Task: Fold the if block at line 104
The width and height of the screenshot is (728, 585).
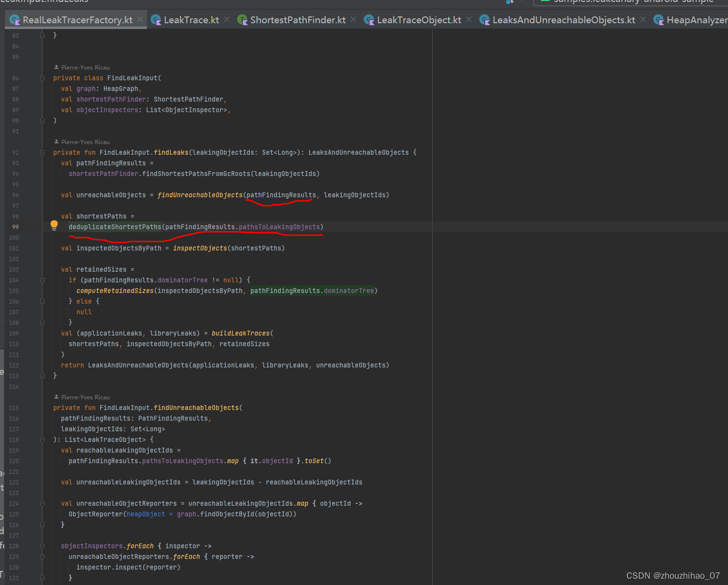Action: click(x=42, y=280)
